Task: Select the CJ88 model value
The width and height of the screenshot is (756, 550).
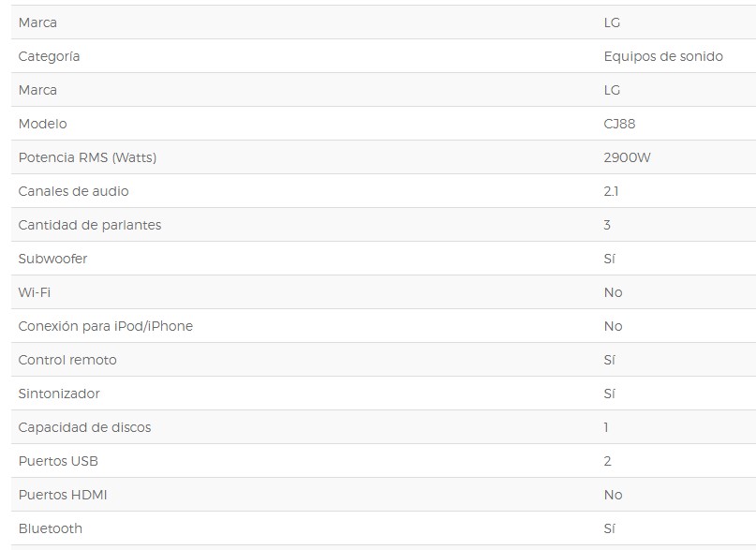Action: coord(620,124)
